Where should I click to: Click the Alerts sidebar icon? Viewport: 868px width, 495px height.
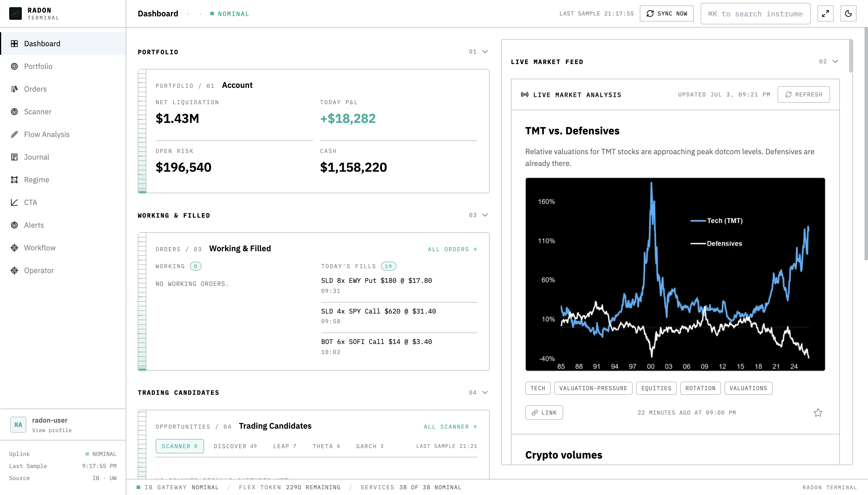pos(14,225)
